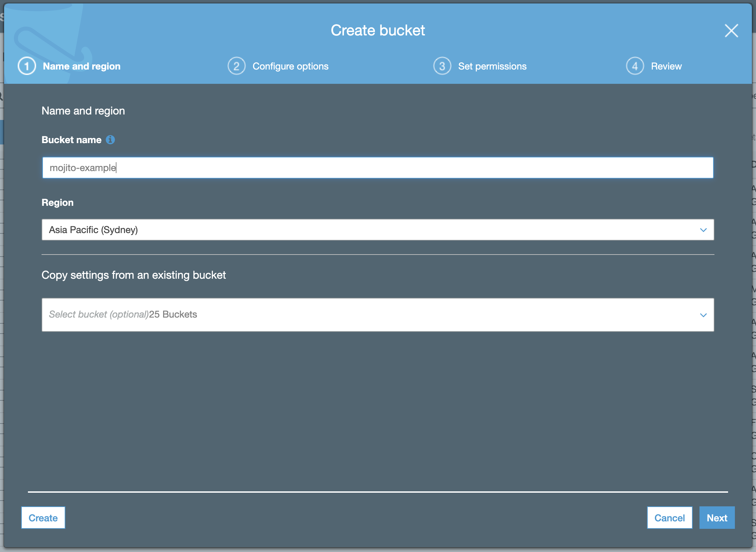
Task: Select the Name and region step label
Action: click(82, 66)
